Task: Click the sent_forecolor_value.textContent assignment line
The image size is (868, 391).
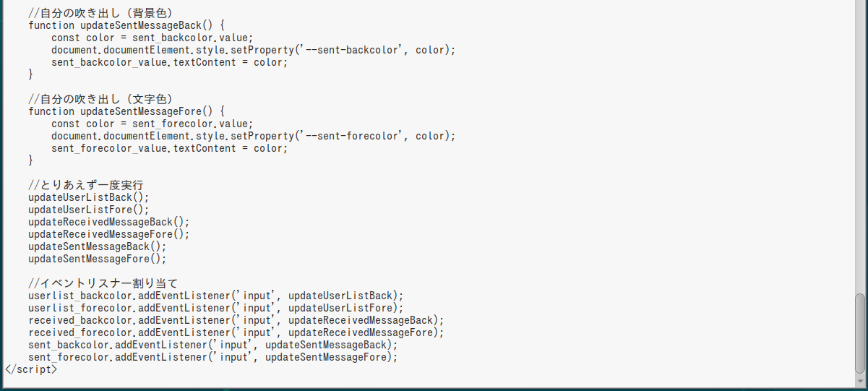Action: pyautogui.click(x=169, y=148)
